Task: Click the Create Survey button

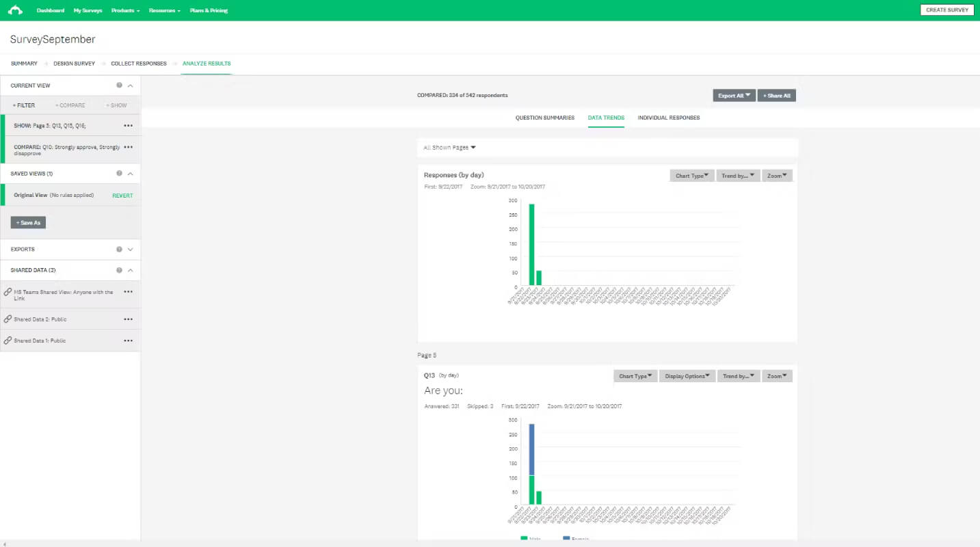Action: point(947,10)
